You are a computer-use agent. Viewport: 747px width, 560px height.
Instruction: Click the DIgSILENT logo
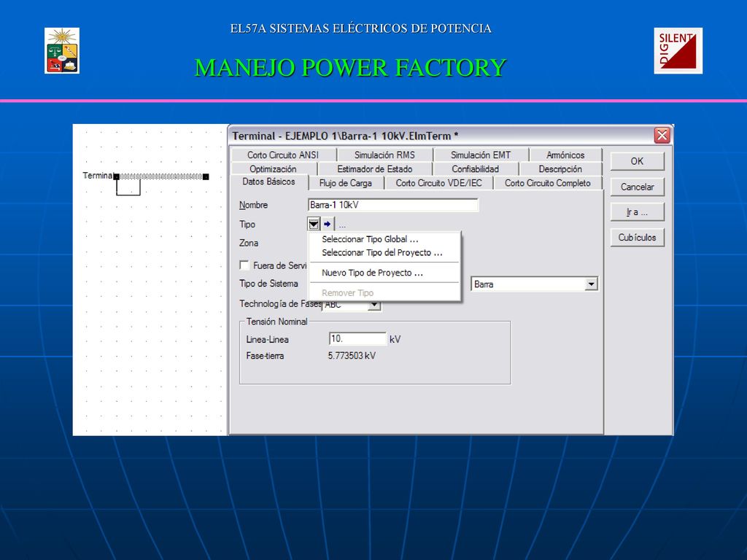[x=678, y=50]
